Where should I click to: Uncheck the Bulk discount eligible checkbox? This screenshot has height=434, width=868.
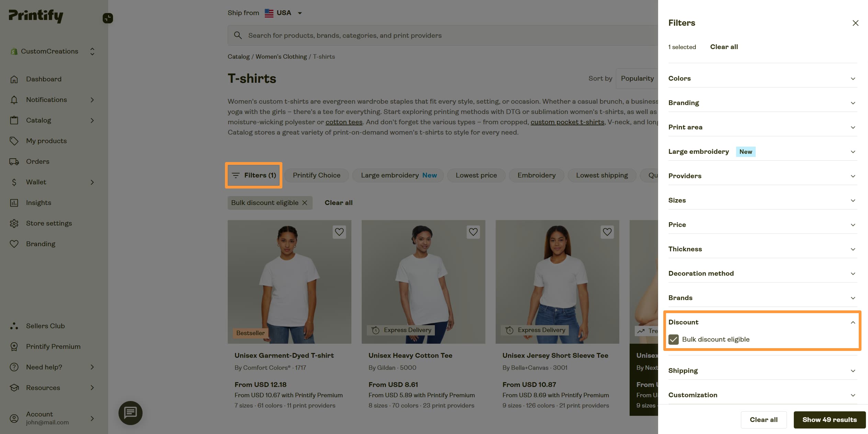[x=673, y=340]
